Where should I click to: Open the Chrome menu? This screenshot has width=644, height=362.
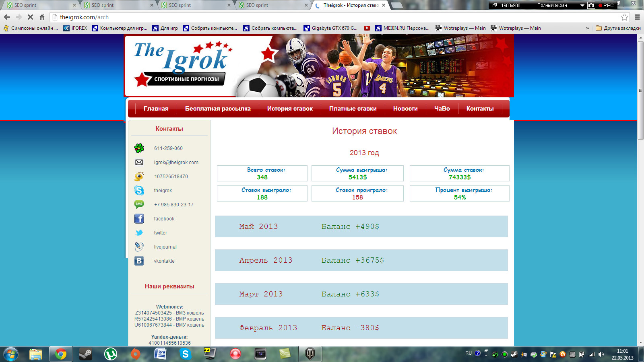point(637,17)
